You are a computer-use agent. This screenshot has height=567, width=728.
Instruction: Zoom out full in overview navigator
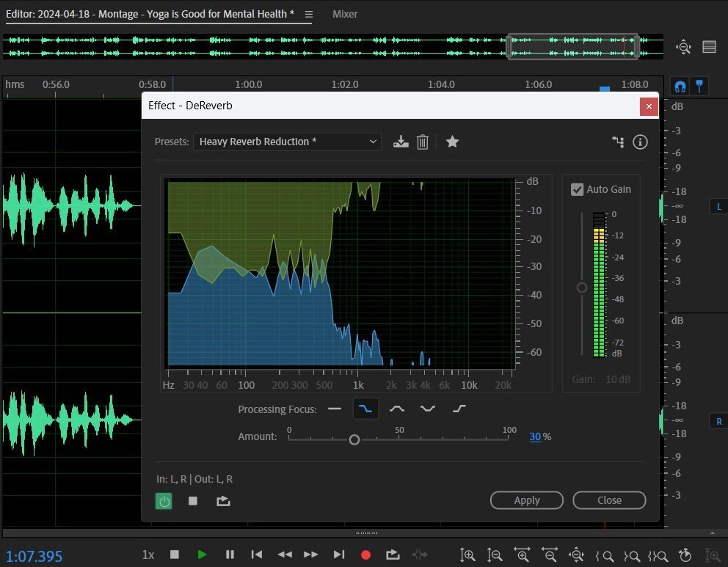pos(683,47)
